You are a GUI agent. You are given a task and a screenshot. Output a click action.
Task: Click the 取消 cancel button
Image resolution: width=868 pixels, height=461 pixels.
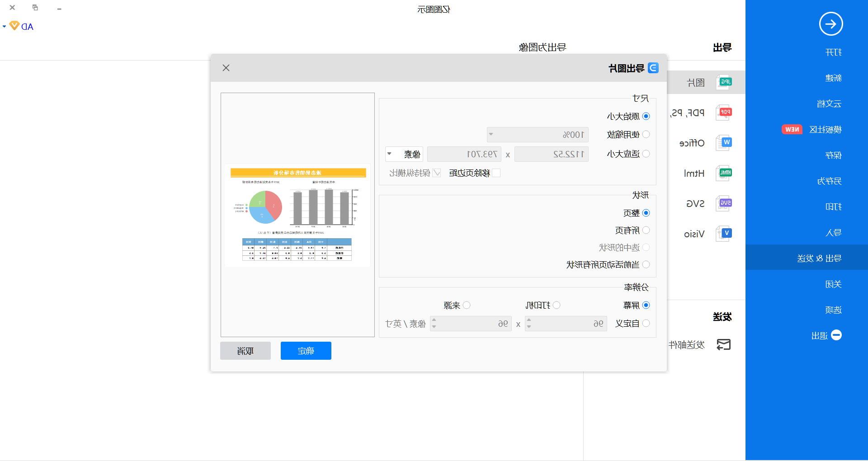coord(245,351)
